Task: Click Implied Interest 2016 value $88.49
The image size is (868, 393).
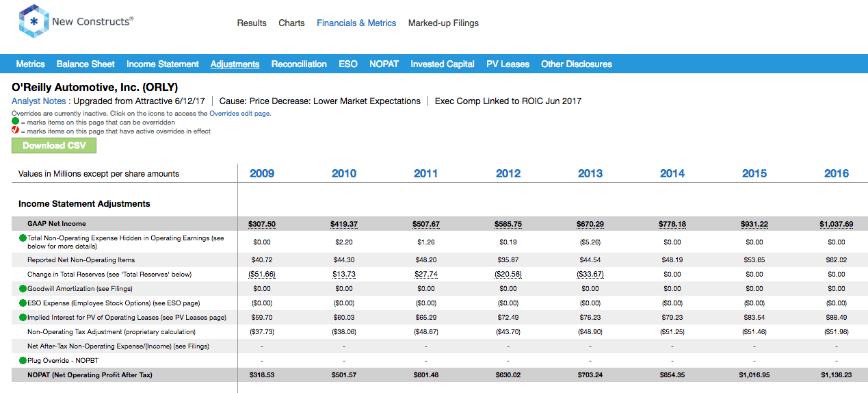Action: tap(837, 318)
